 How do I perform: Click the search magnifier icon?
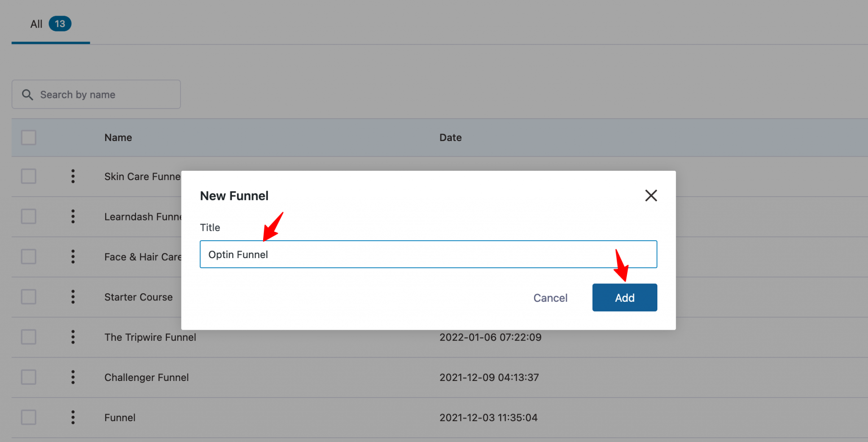pos(28,95)
